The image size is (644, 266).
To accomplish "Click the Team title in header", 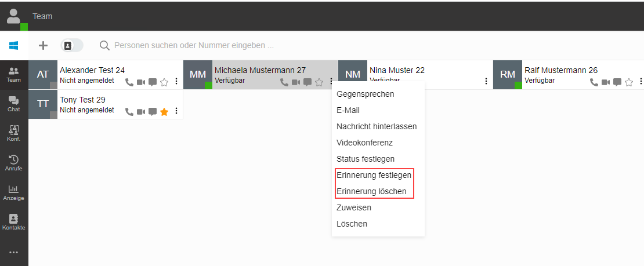I will (43, 16).
